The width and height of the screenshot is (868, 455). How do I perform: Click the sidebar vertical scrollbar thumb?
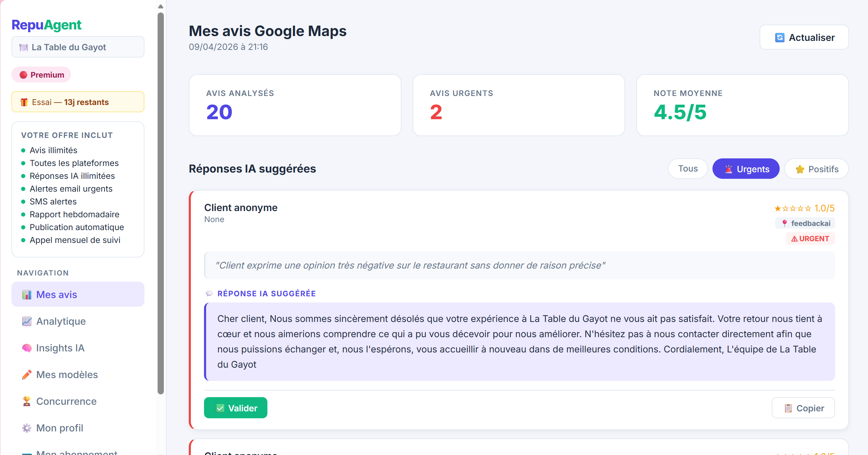pyautogui.click(x=161, y=203)
